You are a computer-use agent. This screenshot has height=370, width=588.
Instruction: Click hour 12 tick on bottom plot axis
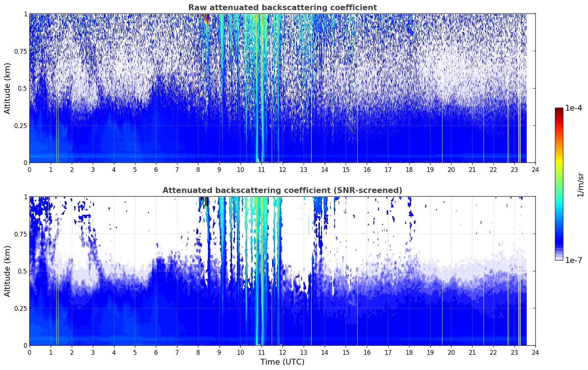[282, 352]
